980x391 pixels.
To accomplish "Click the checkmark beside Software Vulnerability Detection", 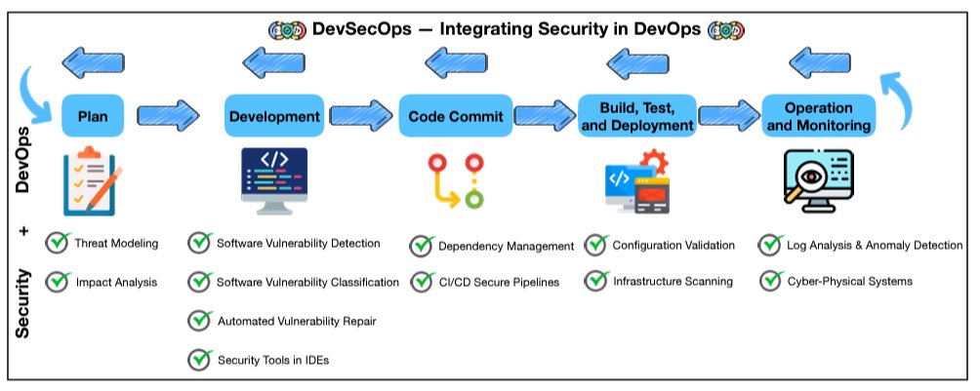I will [x=200, y=243].
